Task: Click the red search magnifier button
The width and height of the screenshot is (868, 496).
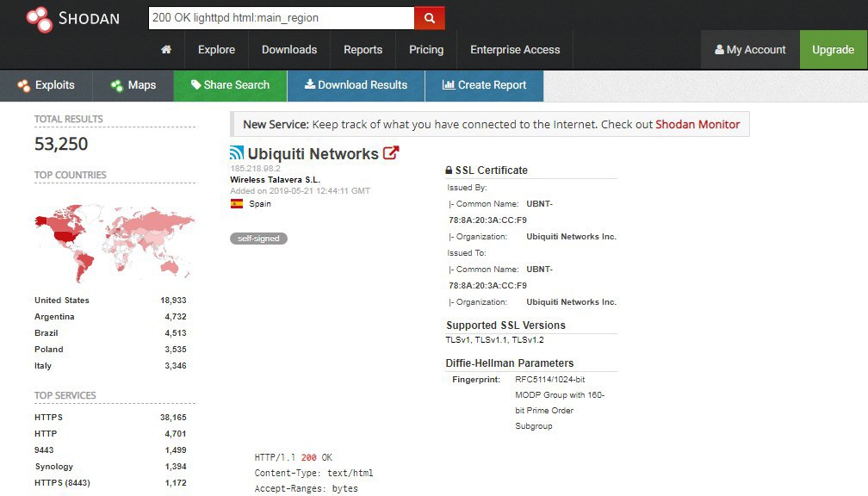Action: tap(430, 18)
